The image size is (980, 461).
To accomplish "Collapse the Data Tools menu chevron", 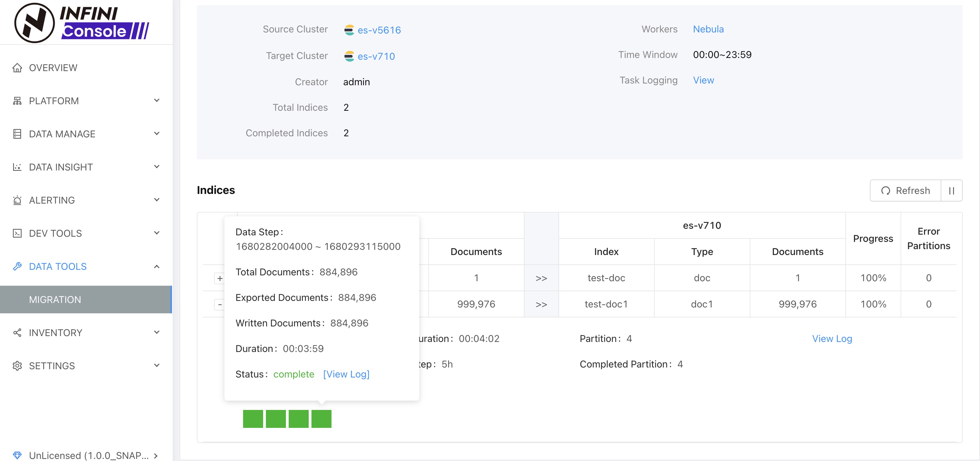I will point(157,266).
